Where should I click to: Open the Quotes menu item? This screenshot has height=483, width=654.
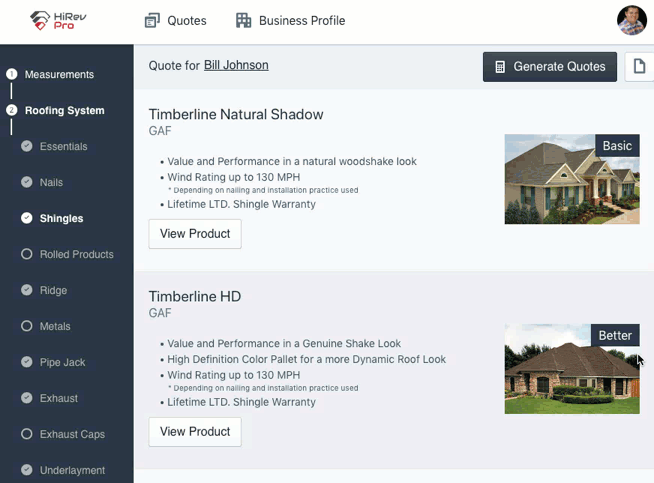click(176, 20)
